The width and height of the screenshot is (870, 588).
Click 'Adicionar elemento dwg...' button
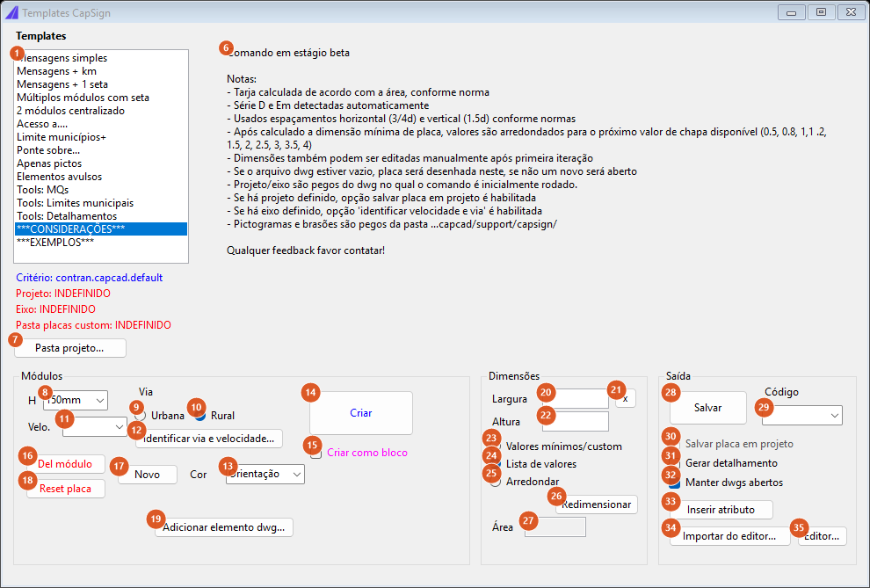pos(223,527)
